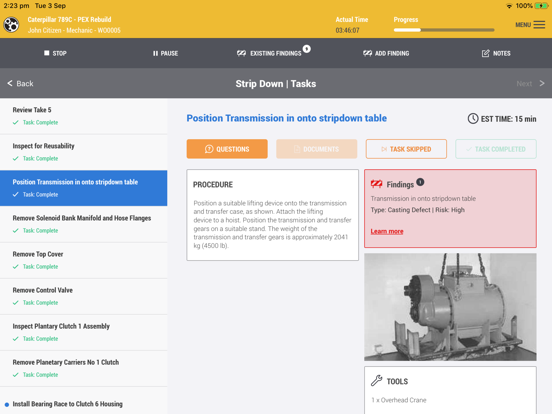Select the Remove Top Cover task
552x414 pixels.
83,260
